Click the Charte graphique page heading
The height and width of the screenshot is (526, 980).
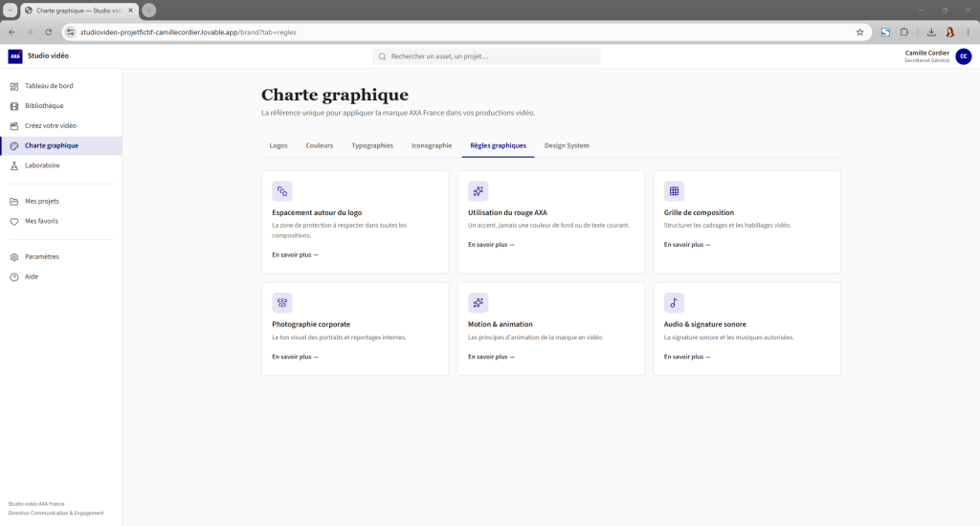(x=335, y=95)
